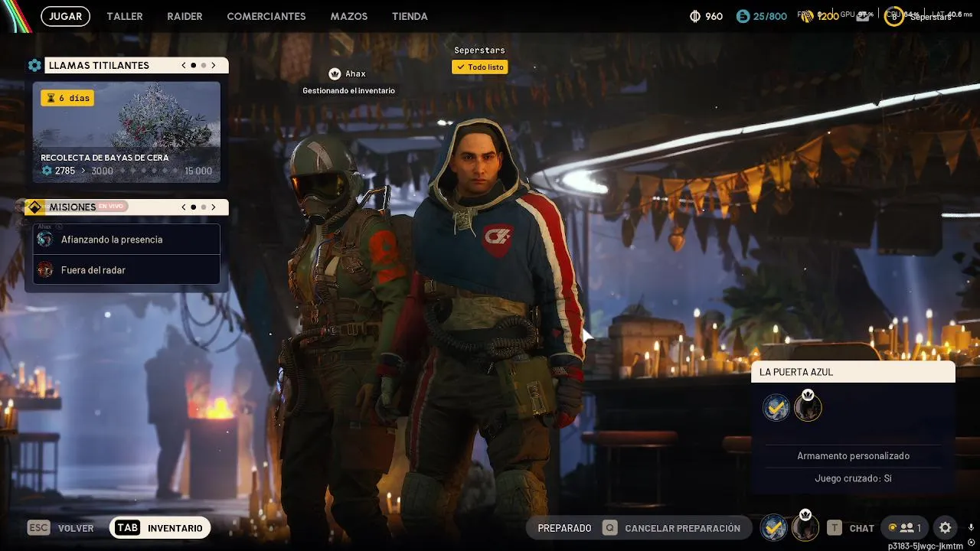This screenshot has width=980, height=551.
Task: Go to previous Llamas Titilantes page
Action: [184, 66]
